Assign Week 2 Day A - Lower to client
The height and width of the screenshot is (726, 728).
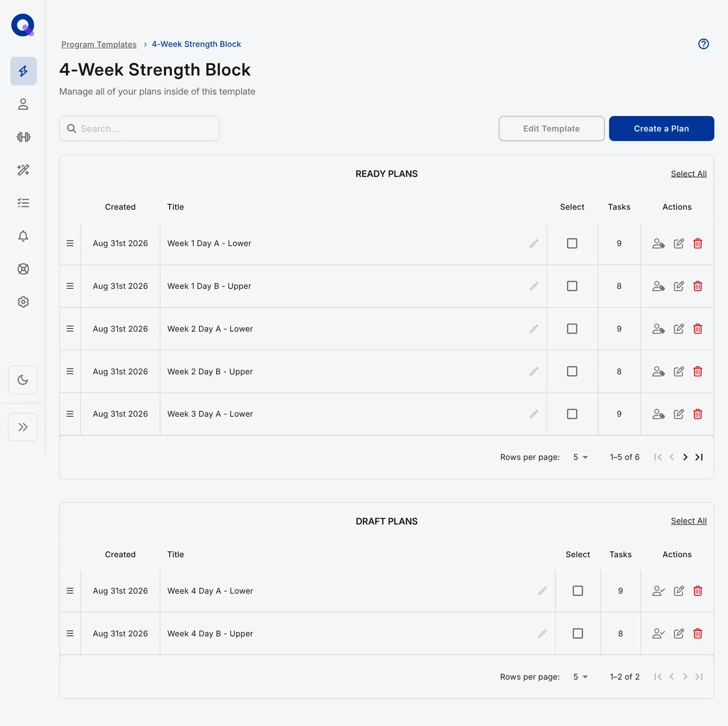pos(658,329)
